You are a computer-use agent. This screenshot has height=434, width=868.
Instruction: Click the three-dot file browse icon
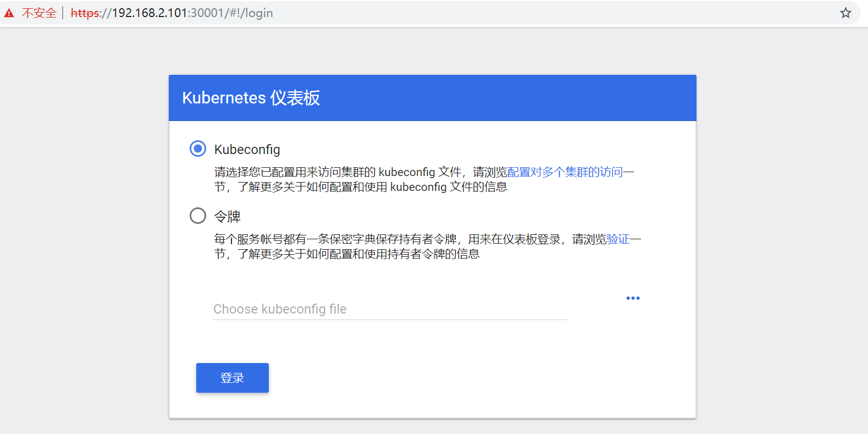tap(633, 298)
